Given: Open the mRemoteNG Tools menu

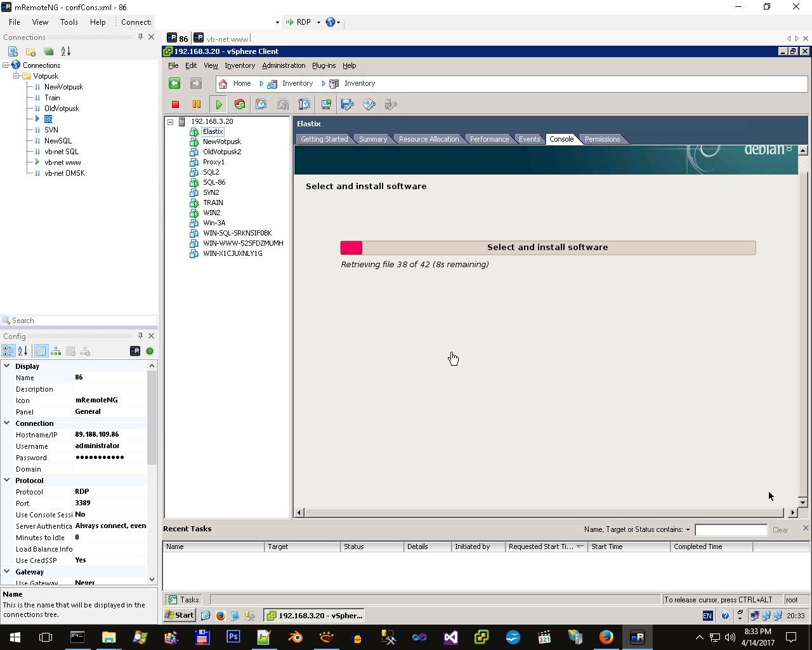Looking at the screenshot, I should tap(69, 22).
